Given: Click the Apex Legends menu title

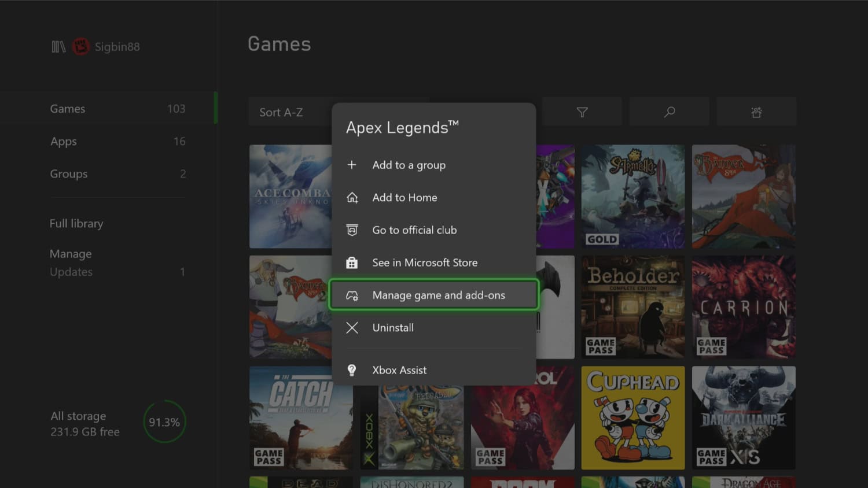Looking at the screenshot, I should click(x=402, y=128).
